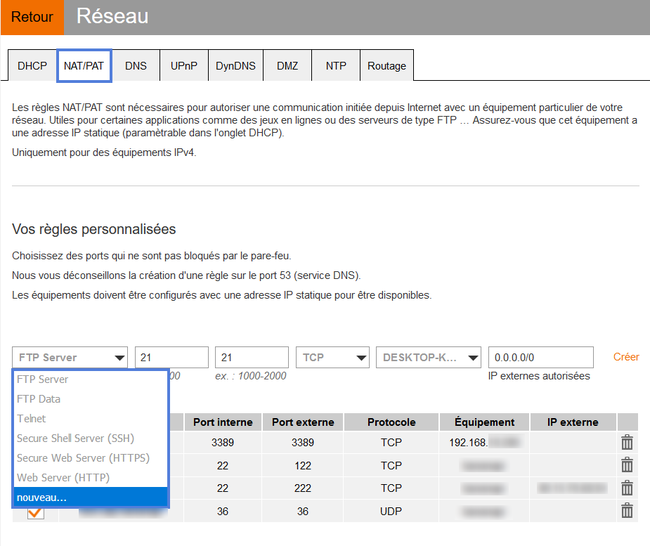Select the "nouveau..." option in the list
Viewport: 650px width, 546px height.
pyautogui.click(x=42, y=497)
